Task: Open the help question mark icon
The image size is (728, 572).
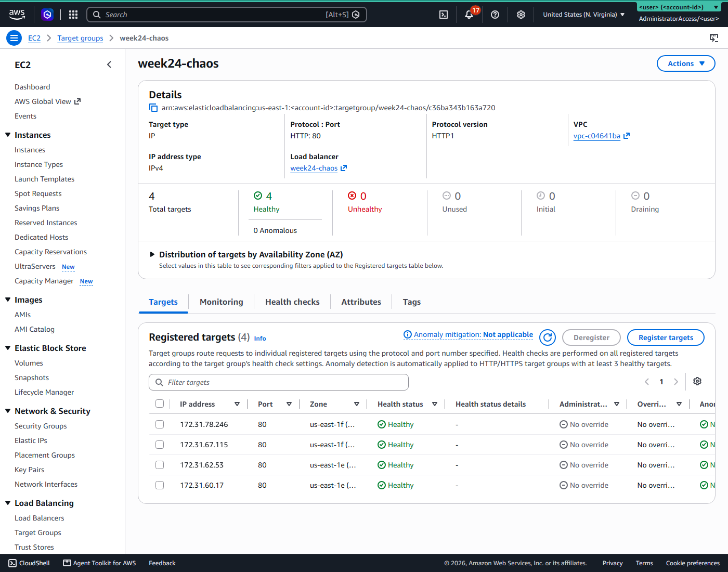Action: 495,15
